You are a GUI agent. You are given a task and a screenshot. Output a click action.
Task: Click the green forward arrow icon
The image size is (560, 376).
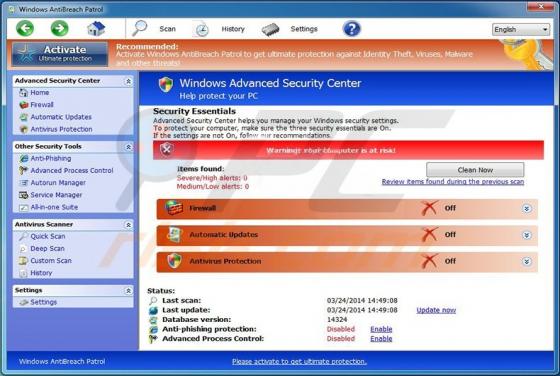[x=59, y=28]
